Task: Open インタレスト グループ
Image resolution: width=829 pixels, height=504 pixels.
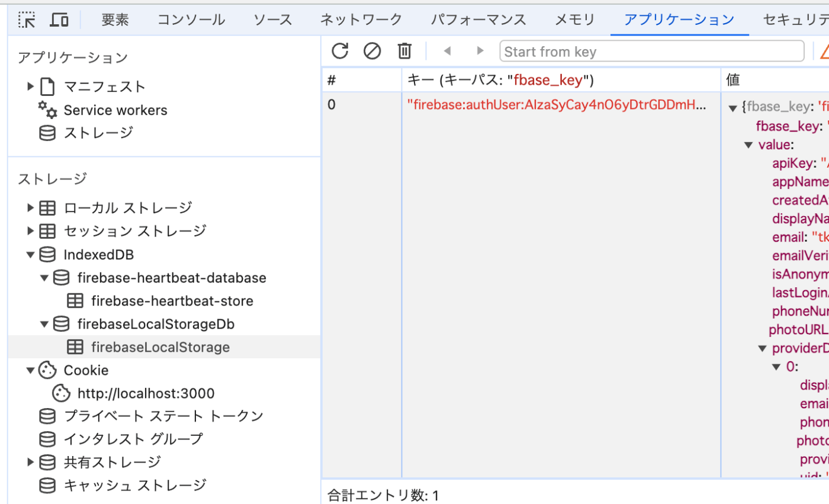Action: (133, 439)
